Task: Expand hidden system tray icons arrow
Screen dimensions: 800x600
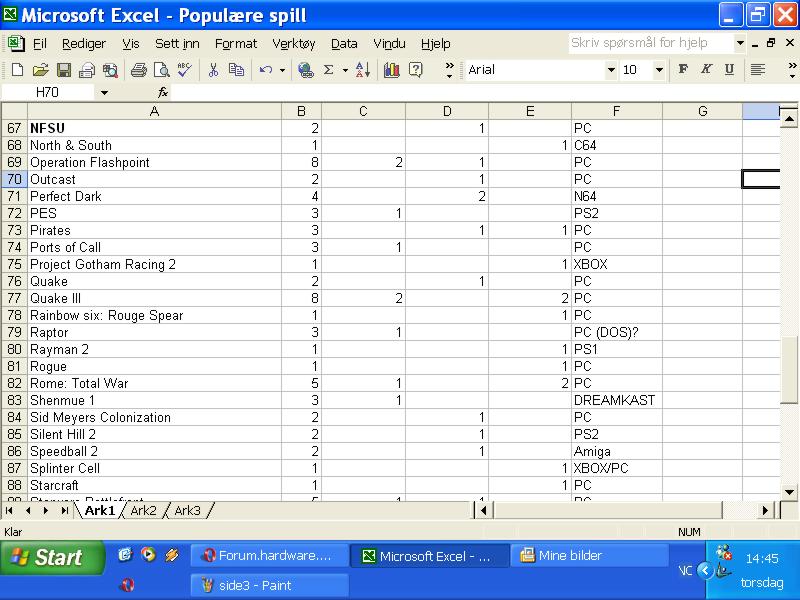Action: [x=705, y=570]
